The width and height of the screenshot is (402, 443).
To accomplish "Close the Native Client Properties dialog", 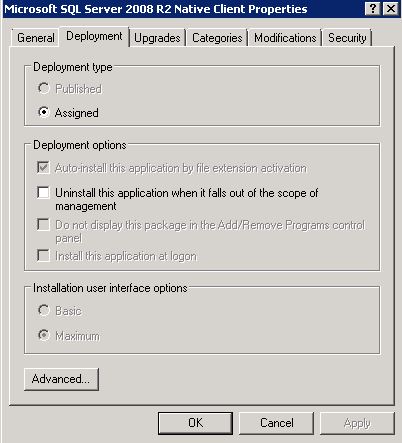I will 391,8.
